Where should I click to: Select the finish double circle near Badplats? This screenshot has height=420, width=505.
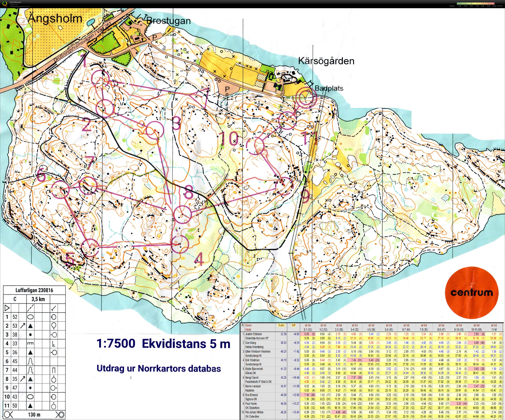click(306, 98)
